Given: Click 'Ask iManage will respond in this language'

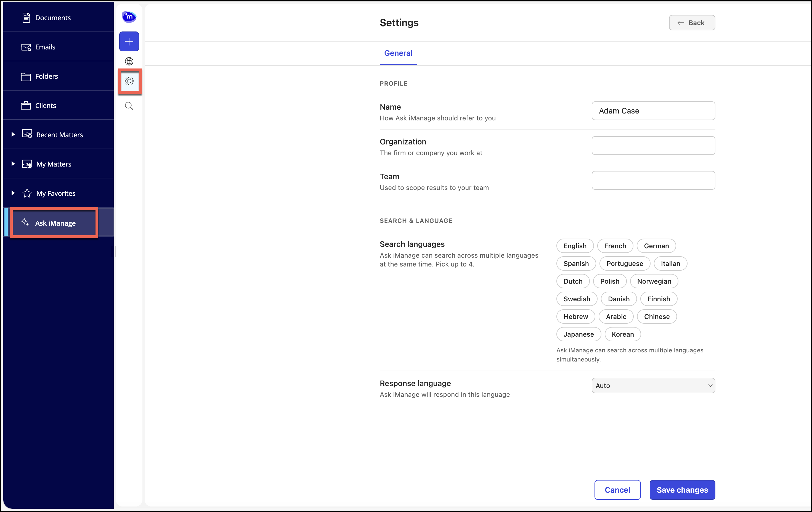Looking at the screenshot, I should pos(445,395).
